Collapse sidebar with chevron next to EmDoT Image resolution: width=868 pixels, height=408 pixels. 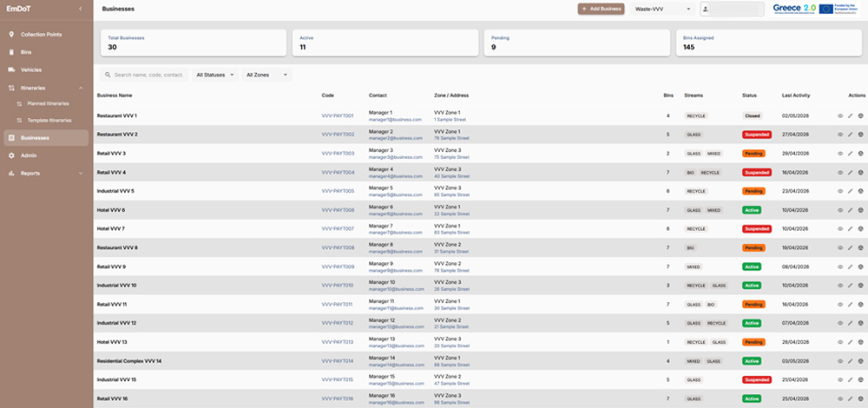click(80, 9)
